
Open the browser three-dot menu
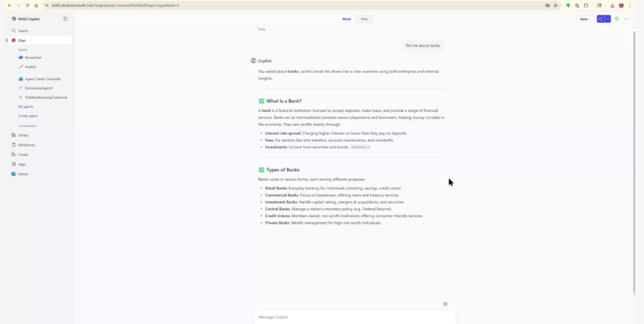coord(630,5)
